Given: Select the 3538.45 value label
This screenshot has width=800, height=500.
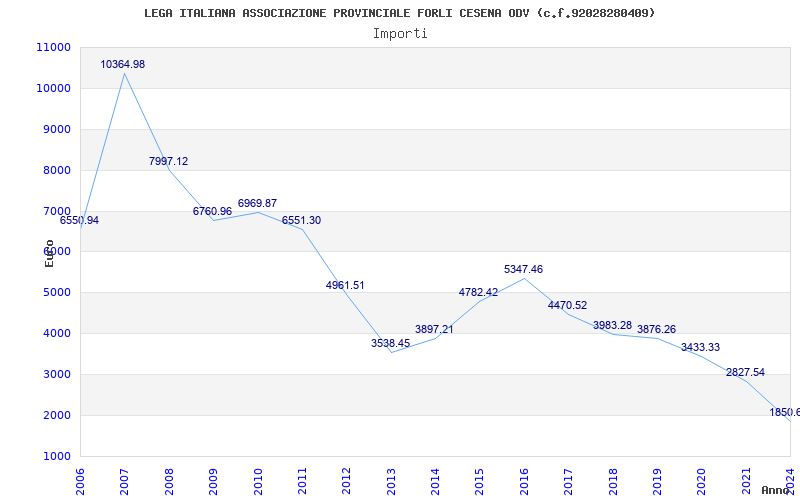Looking at the screenshot, I should tap(390, 343).
